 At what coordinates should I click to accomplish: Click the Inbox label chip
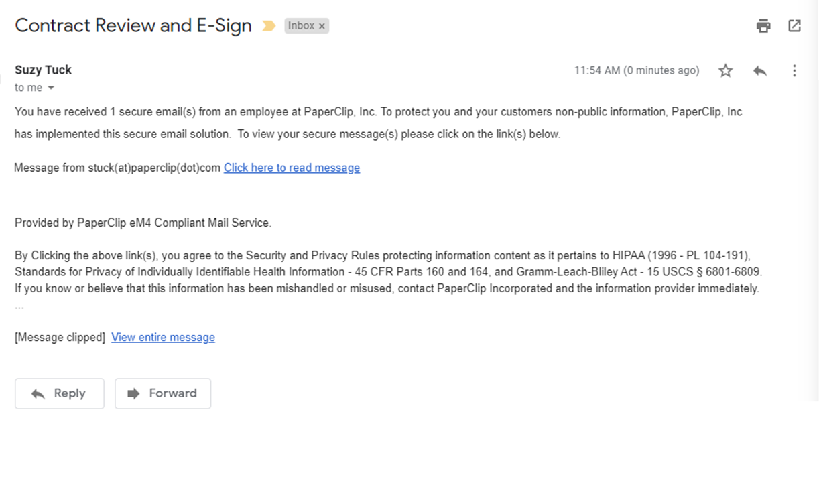click(x=301, y=26)
